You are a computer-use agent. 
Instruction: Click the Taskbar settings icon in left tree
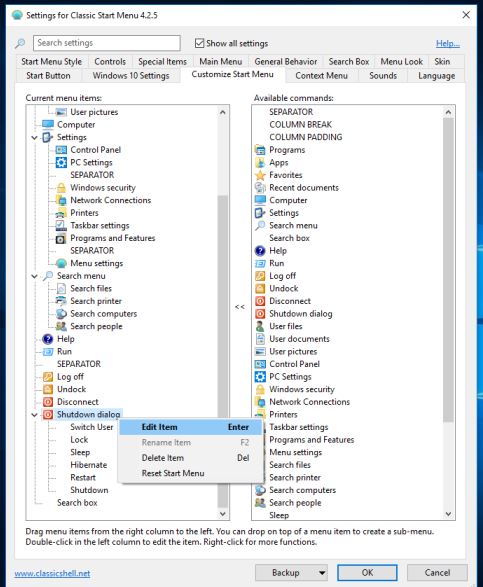click(61, 225)
